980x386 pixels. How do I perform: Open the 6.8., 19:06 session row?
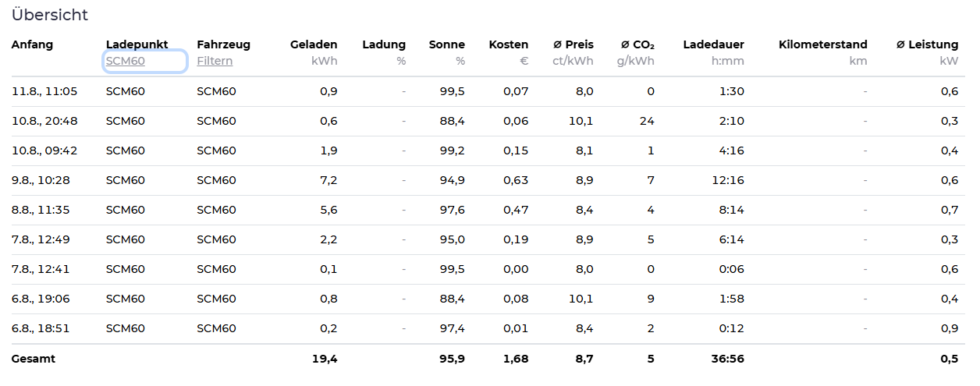click(x=488, y=299)
